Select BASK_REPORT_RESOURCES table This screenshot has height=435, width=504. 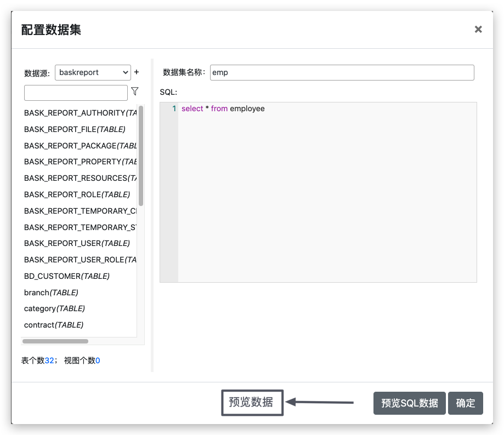click(x=81, y=178)
